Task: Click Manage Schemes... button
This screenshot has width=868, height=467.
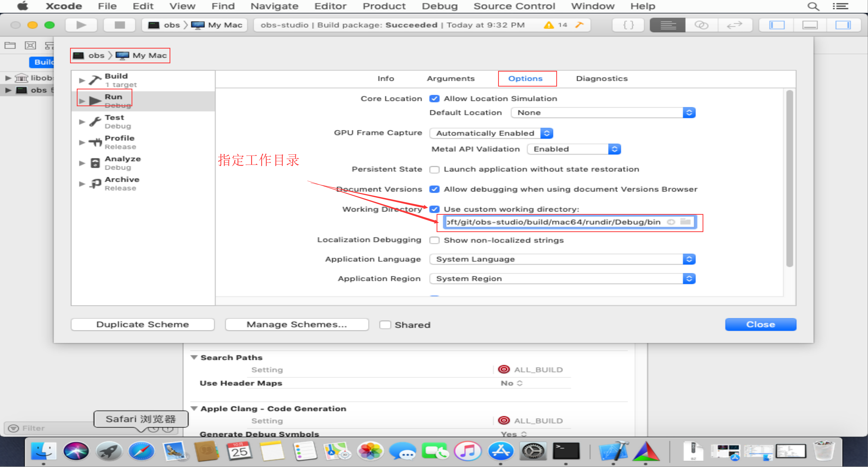Action: pos(296,325)
